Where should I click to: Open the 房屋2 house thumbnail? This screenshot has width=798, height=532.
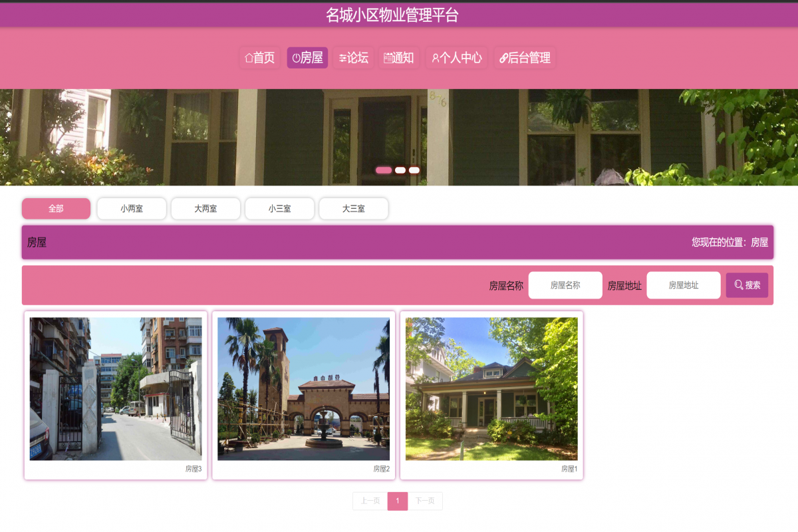coord(303,387)
